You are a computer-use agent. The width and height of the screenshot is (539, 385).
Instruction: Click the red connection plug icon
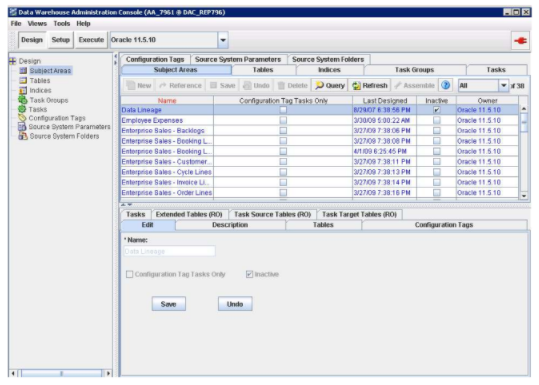(520, 41)
